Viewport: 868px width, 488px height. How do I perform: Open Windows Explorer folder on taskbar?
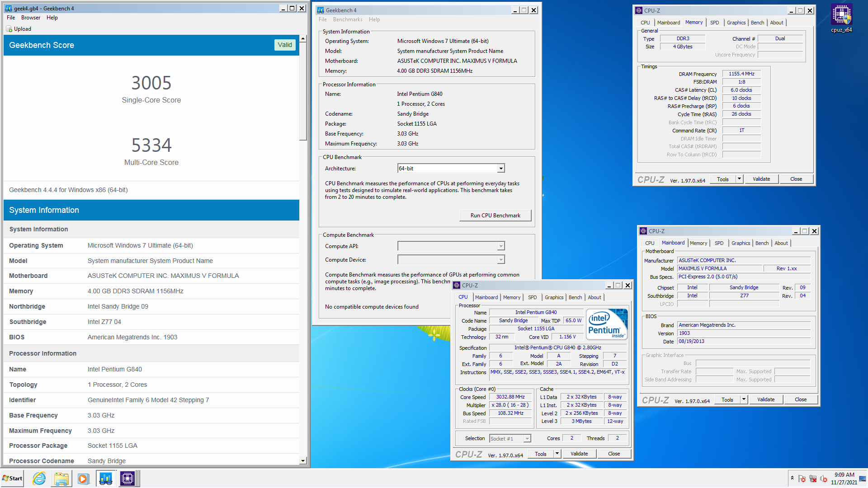click(61, 479)
